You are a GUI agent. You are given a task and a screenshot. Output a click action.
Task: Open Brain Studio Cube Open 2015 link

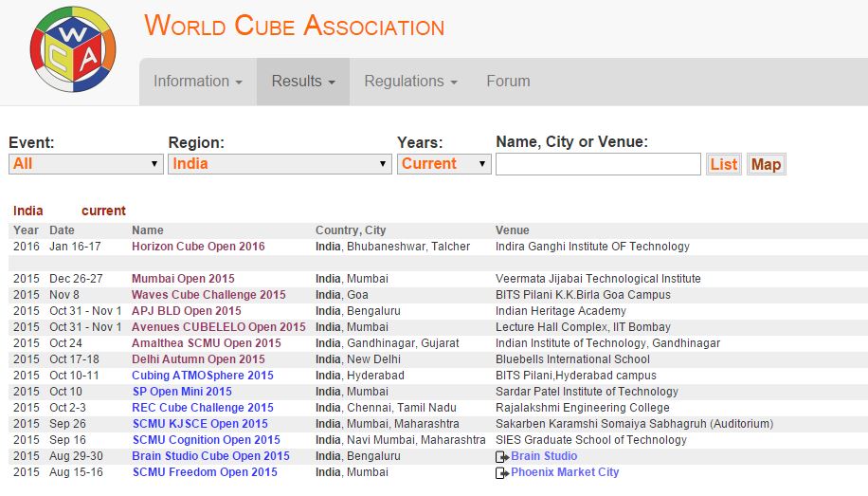(210, 455)
